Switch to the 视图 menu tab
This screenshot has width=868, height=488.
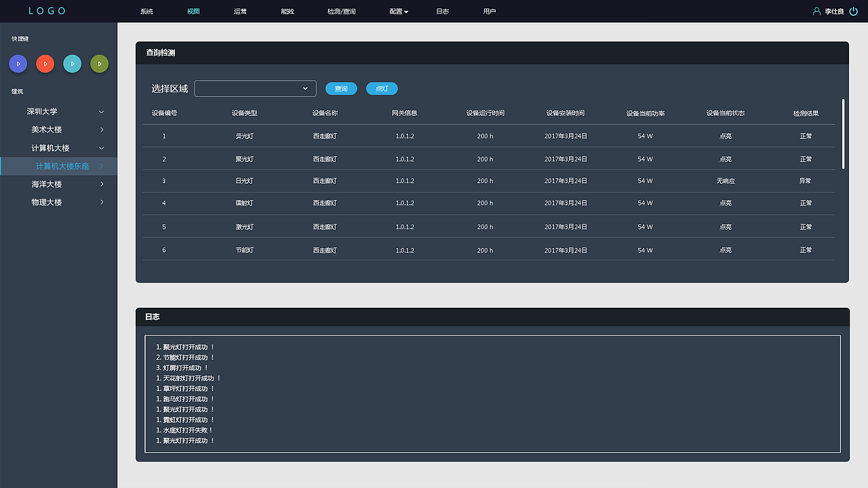click(x=193, y=12)
